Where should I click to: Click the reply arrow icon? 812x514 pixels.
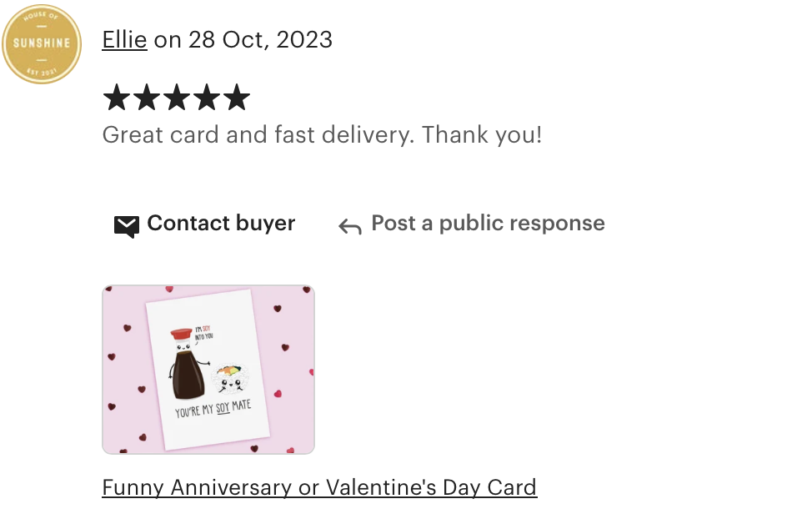350,226
